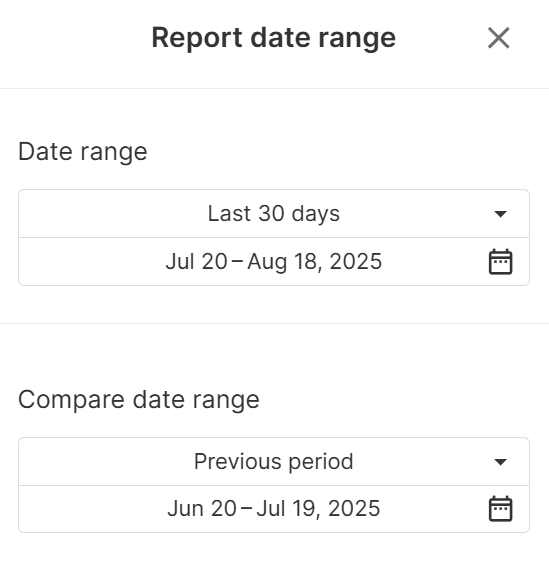Click the divider line below the dialog title

[274, 88]
